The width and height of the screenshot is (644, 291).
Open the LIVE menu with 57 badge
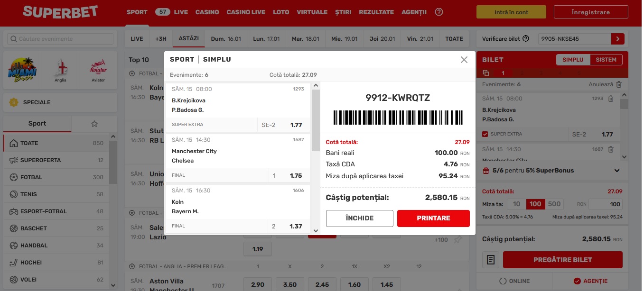171,12
